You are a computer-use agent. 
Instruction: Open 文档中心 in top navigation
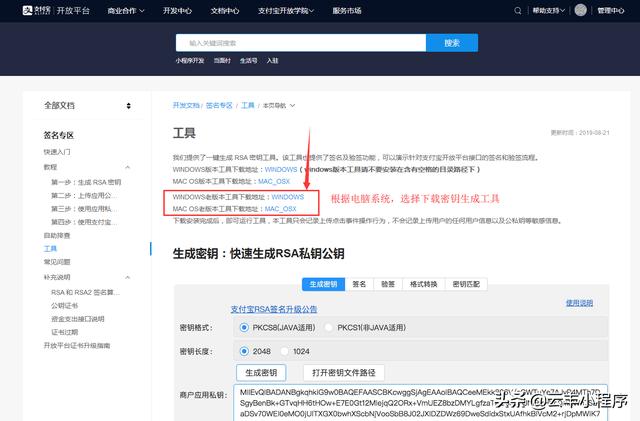coord(225,11)
